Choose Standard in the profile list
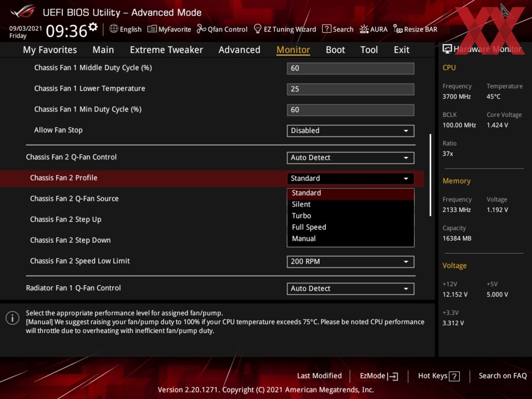 click(350, 193)
